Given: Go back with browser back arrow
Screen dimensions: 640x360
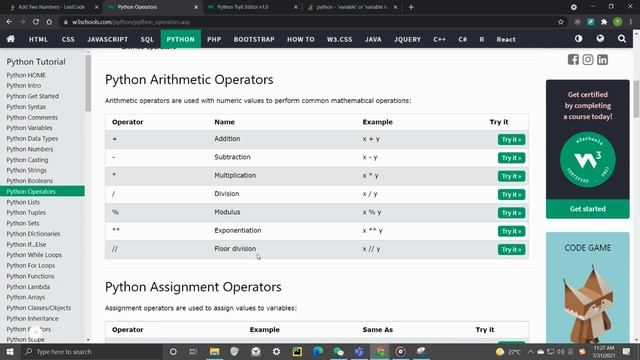Looking at the screenshot, I should click(9, 22).
